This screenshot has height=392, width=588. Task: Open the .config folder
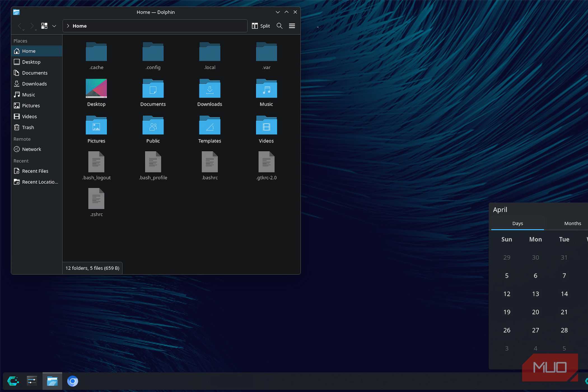pos(153,52)
